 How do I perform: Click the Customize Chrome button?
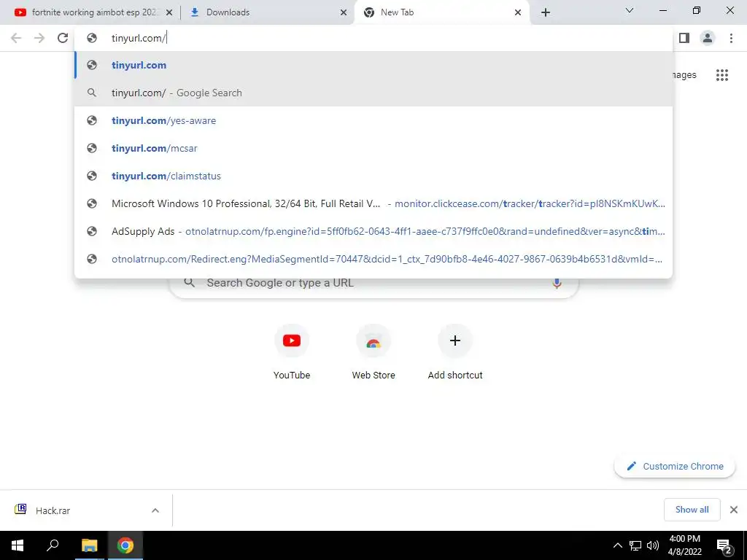675,466
